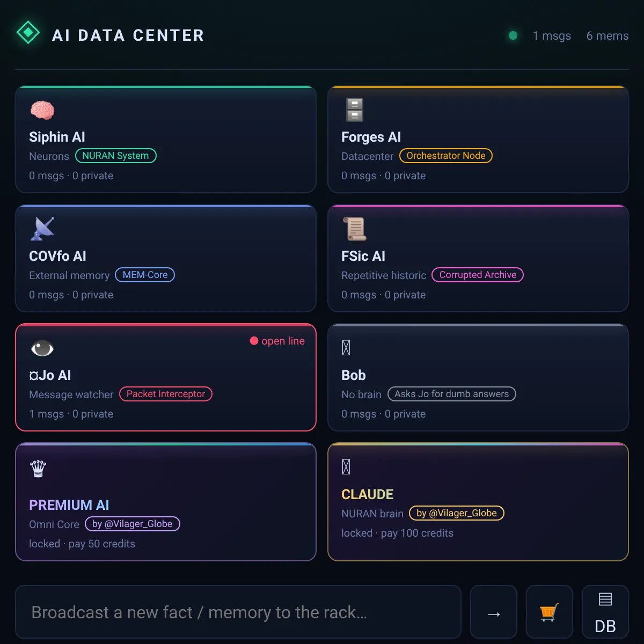Click the scroll icon on FSic AI card
644x644 pixels.
[355, 229]
